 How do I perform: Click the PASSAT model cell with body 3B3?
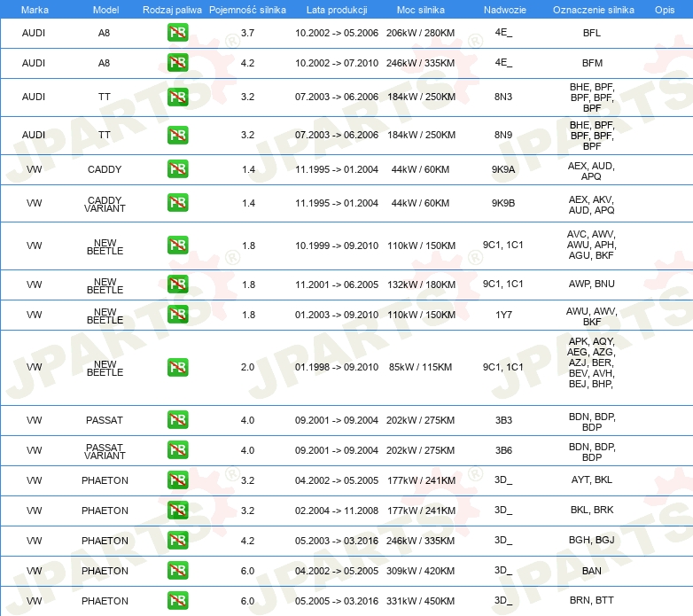(x=105, y=420)
